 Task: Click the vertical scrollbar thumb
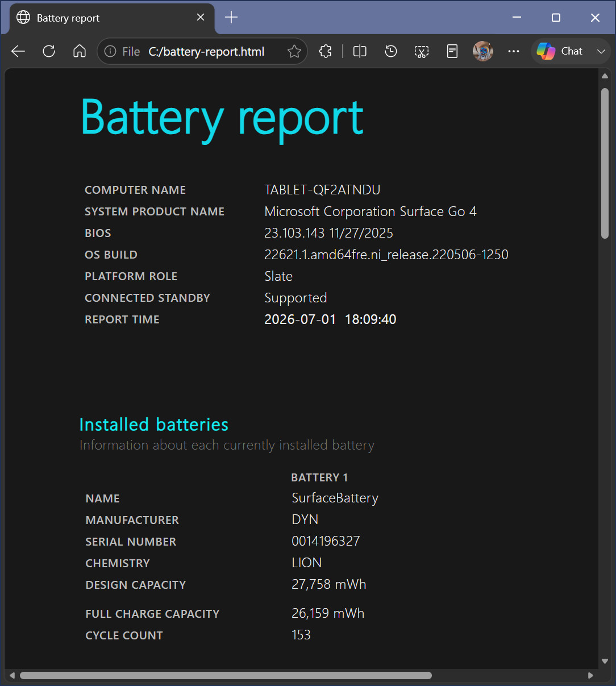coord(605,163)
